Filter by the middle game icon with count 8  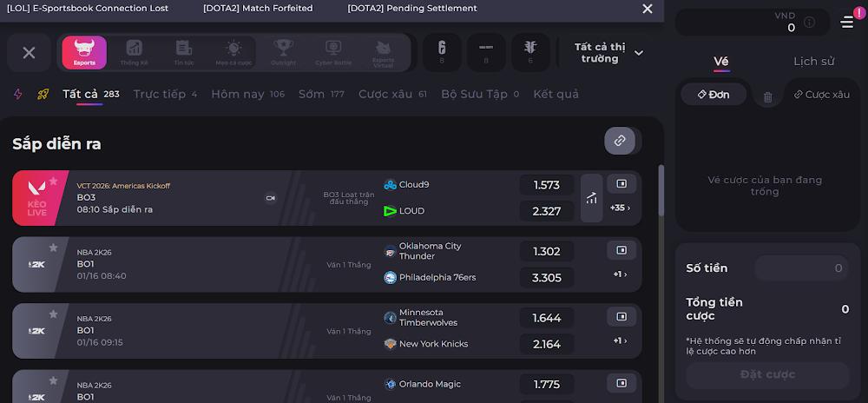pos(486,53)
